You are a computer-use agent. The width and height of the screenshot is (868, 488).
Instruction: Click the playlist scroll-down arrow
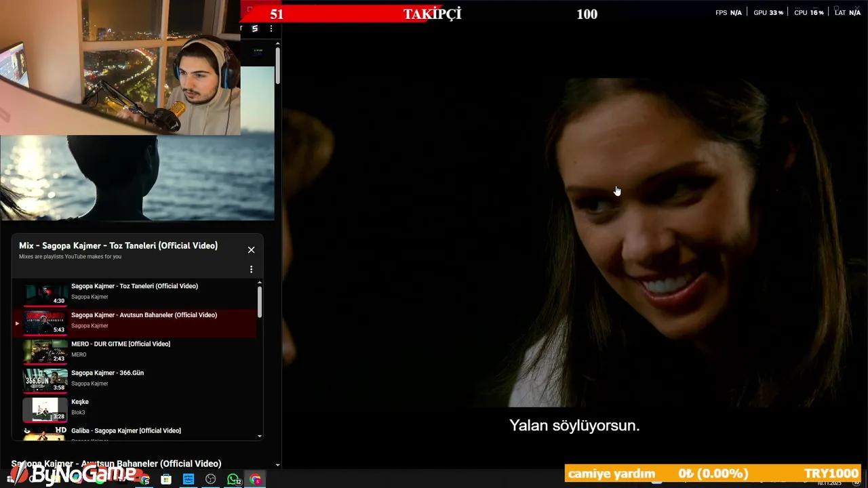(260, 436)
